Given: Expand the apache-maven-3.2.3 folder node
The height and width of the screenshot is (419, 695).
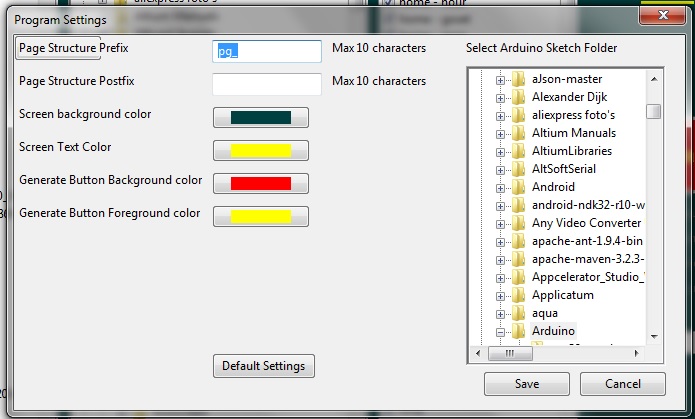Looking at the screenshot, I should [500, 260].
